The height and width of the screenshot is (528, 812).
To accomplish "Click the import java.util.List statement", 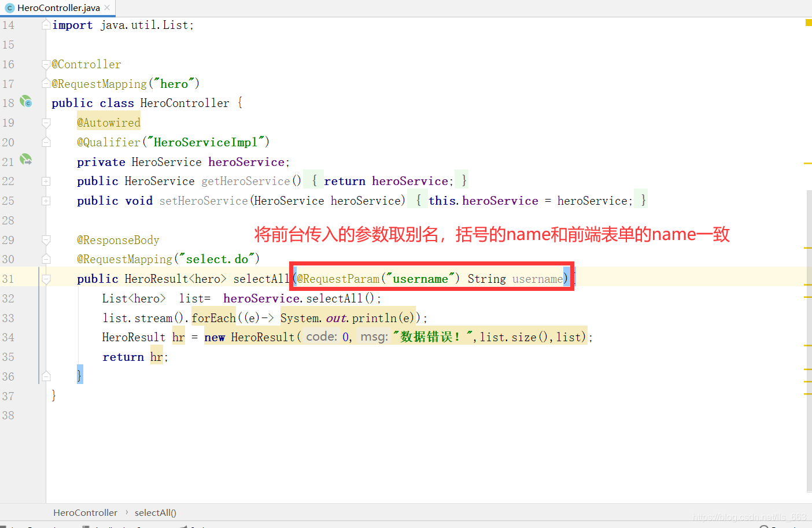I will click(123, 25).
